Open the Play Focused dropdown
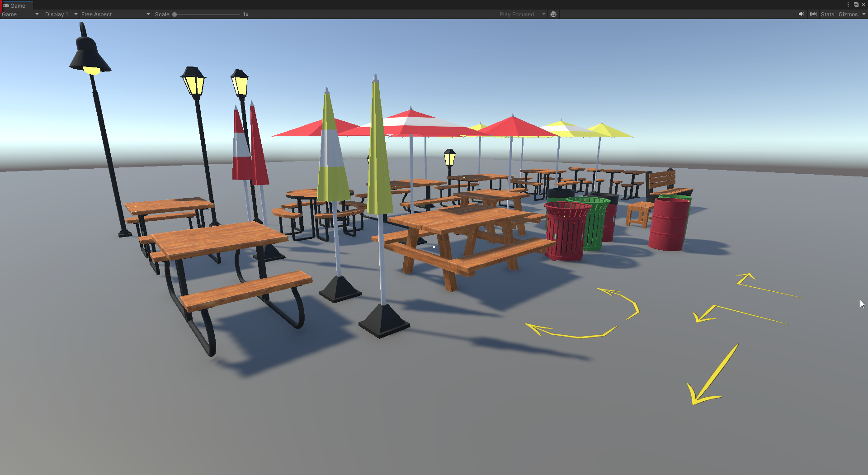Screen dimensions: 868x475 coord(522,14)
